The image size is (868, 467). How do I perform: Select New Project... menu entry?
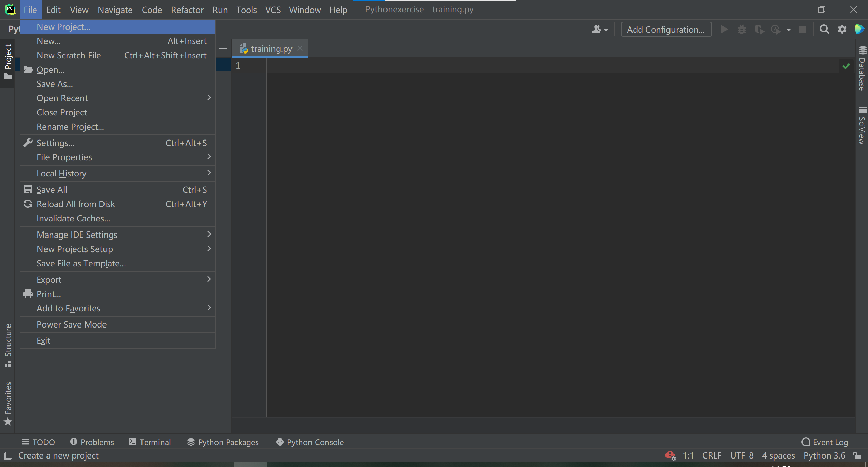coord(63,27)
